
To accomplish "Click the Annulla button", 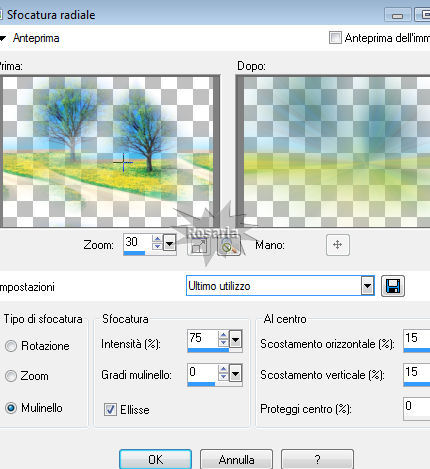I will click(236, 459).
